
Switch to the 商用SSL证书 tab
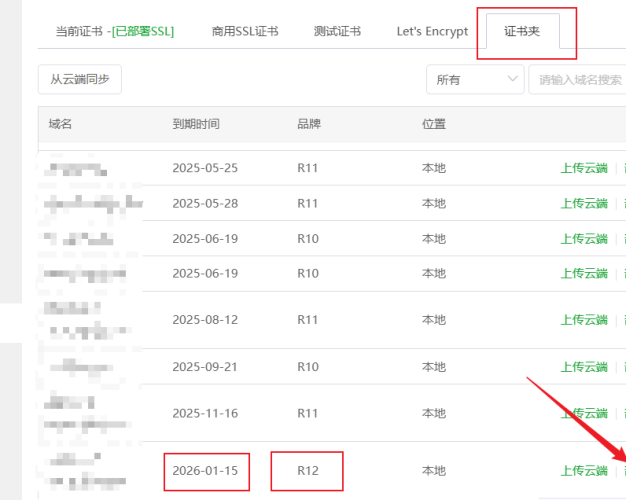coord(245,31)
